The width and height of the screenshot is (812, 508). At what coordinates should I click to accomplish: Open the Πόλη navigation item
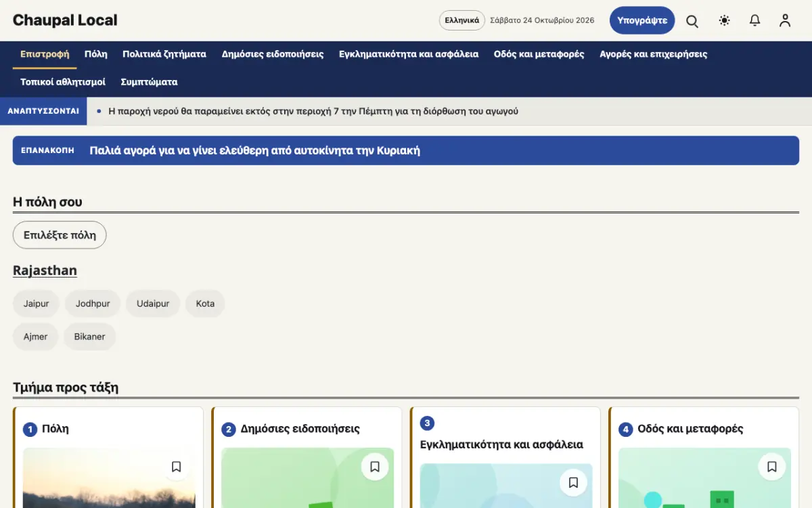pos(96,54)
